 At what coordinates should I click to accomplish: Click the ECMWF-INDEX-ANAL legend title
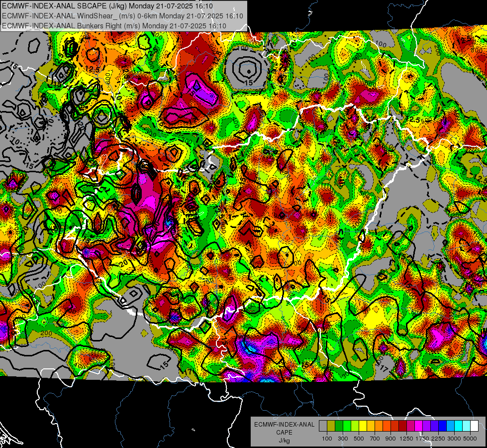pos(284,425)
